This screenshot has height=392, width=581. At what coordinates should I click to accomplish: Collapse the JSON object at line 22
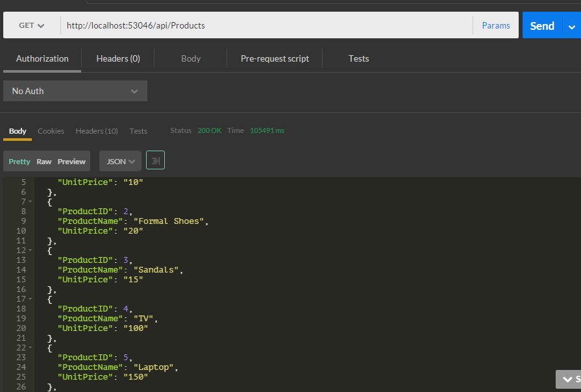31,348
